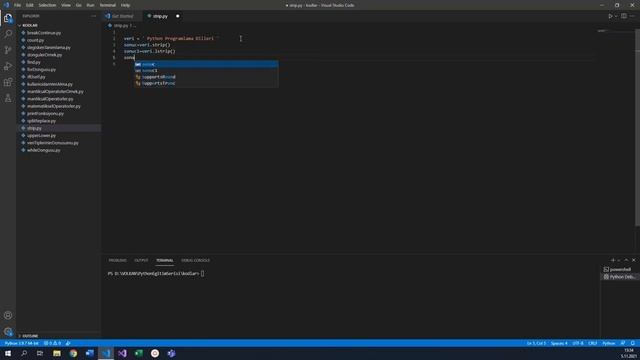Switch to the TERMINAL panel tab
The image size is (640, 360).
[164, 260]
